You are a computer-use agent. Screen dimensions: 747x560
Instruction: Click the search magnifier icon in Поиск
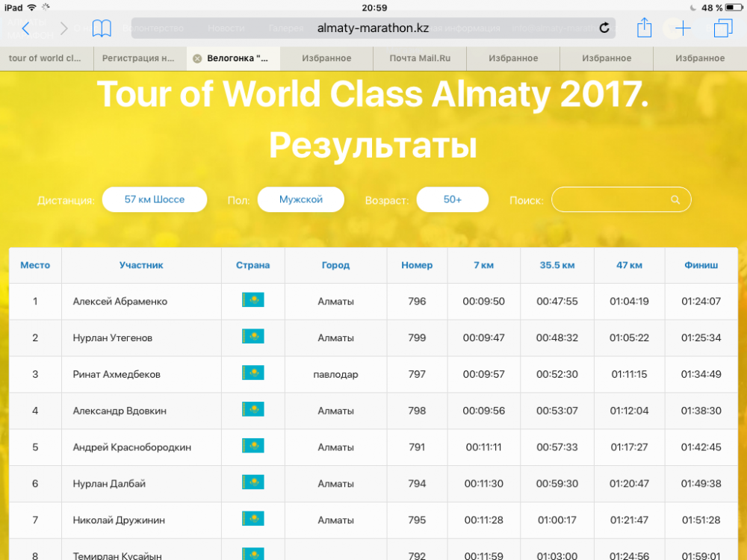click(x=675, y=200)
